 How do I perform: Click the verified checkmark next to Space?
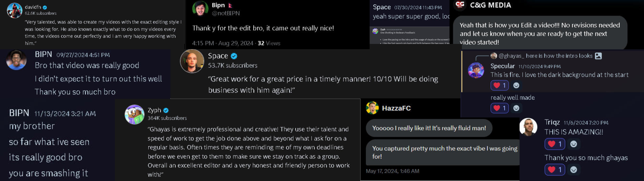(234, 56)
